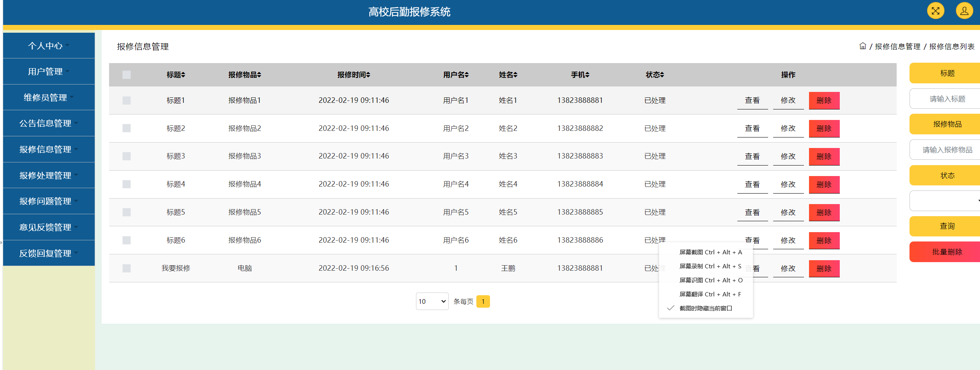Open the user profile icon at top right

964,11
